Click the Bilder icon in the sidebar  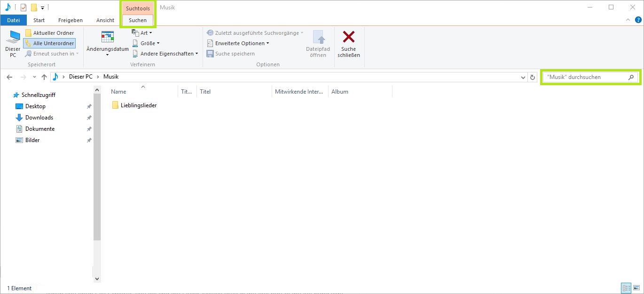(19, 140)
